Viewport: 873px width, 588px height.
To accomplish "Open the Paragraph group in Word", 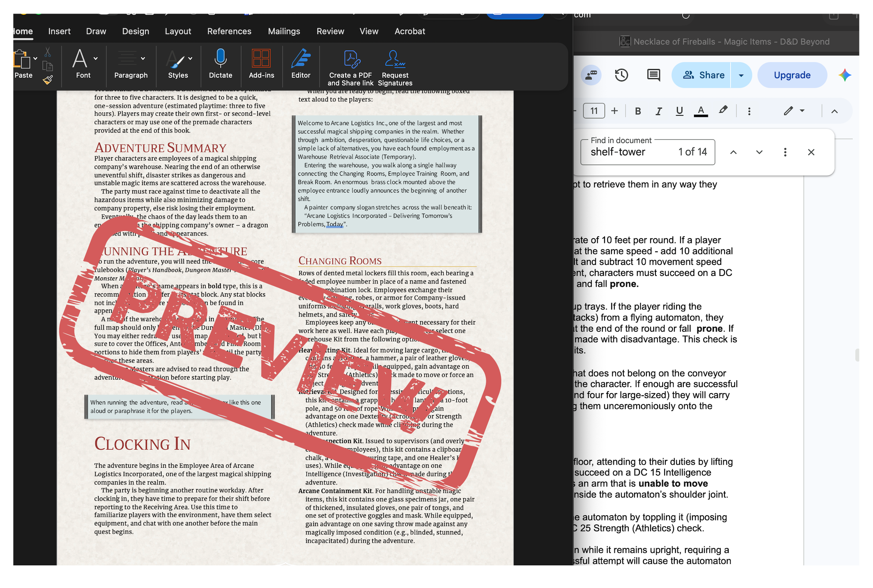I will click(131, 64).
